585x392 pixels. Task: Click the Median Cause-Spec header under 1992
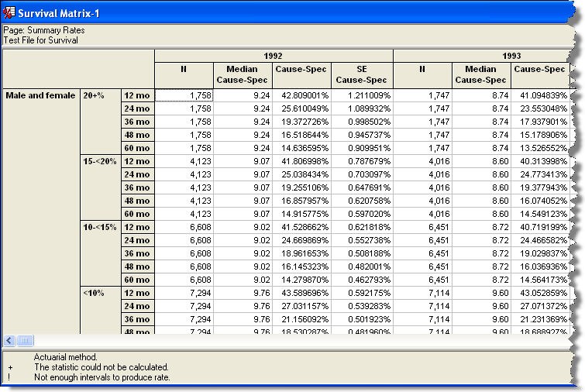click(243, 74)
